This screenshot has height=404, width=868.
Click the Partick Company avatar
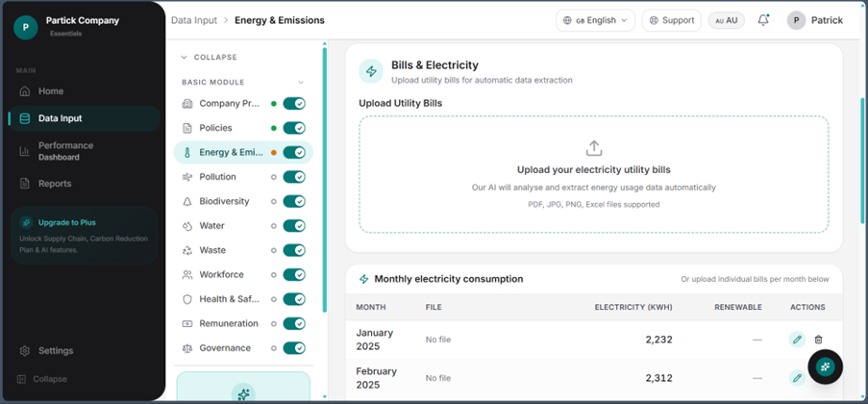click(x=25, y=27)
